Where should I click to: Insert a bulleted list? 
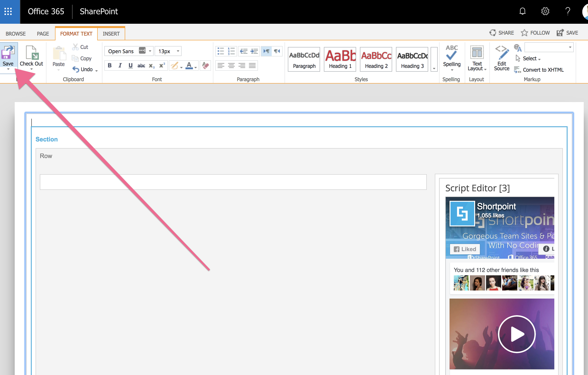click(x=220, y=51)
